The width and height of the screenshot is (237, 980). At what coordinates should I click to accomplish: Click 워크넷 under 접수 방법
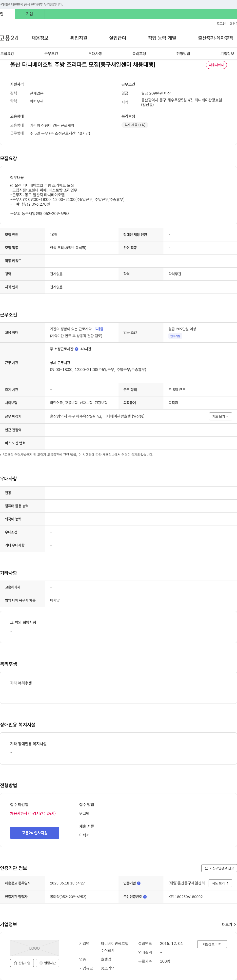click(x=84, y=813)
